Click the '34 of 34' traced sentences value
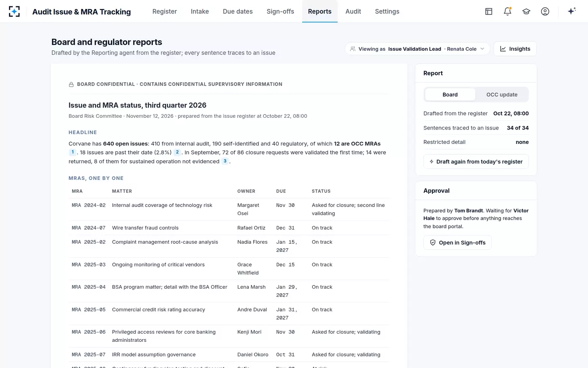Screen dimensions: 588x368 518,128
